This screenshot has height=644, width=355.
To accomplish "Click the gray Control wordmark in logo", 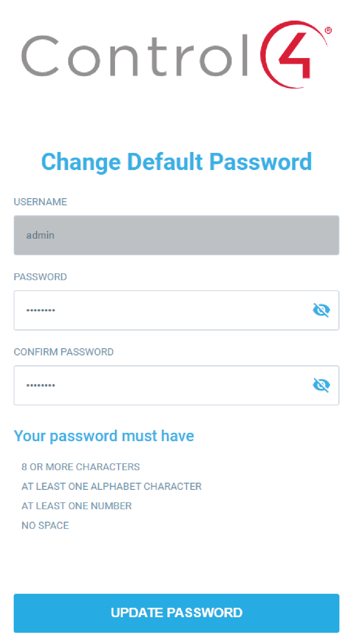I will (134, 56).
